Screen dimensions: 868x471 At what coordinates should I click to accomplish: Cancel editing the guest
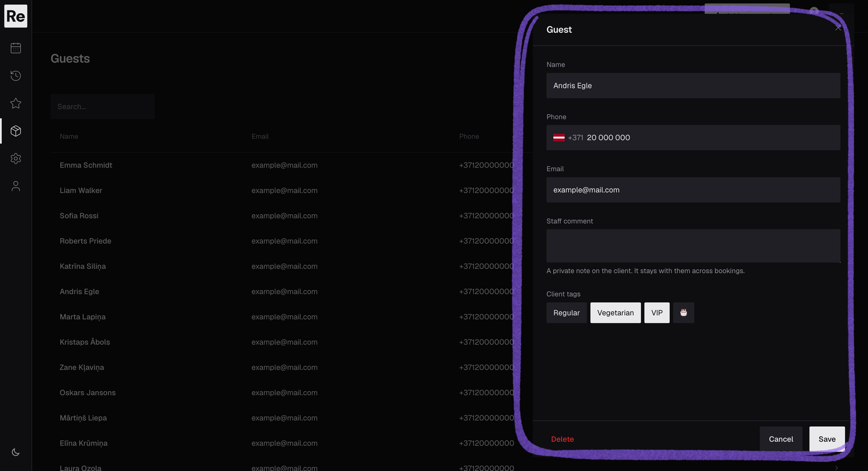[781, 439]
